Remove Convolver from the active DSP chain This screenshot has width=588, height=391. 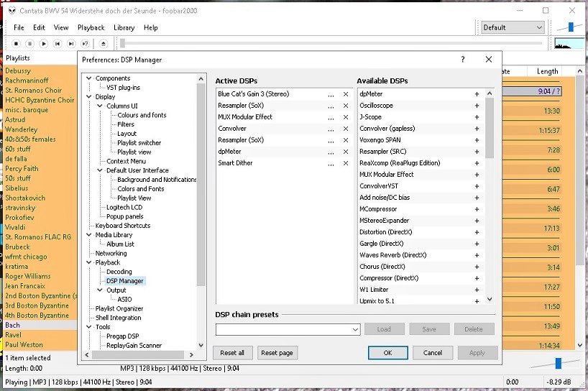point(346,129)
